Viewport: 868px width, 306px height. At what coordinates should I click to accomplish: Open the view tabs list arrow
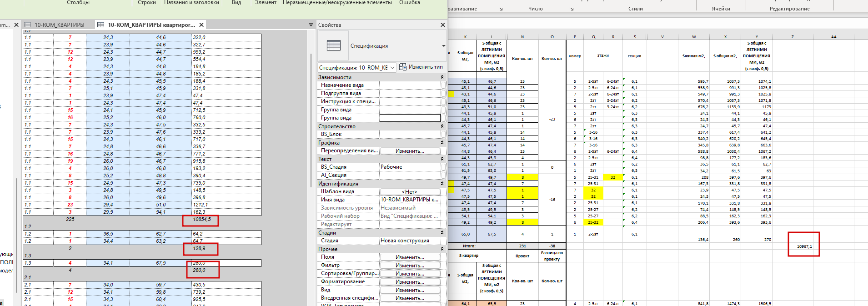[x=311, y=25]
